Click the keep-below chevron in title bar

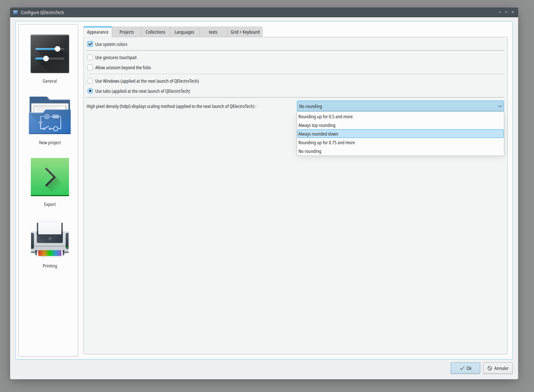pyautogui.click(x=500, y=12)
